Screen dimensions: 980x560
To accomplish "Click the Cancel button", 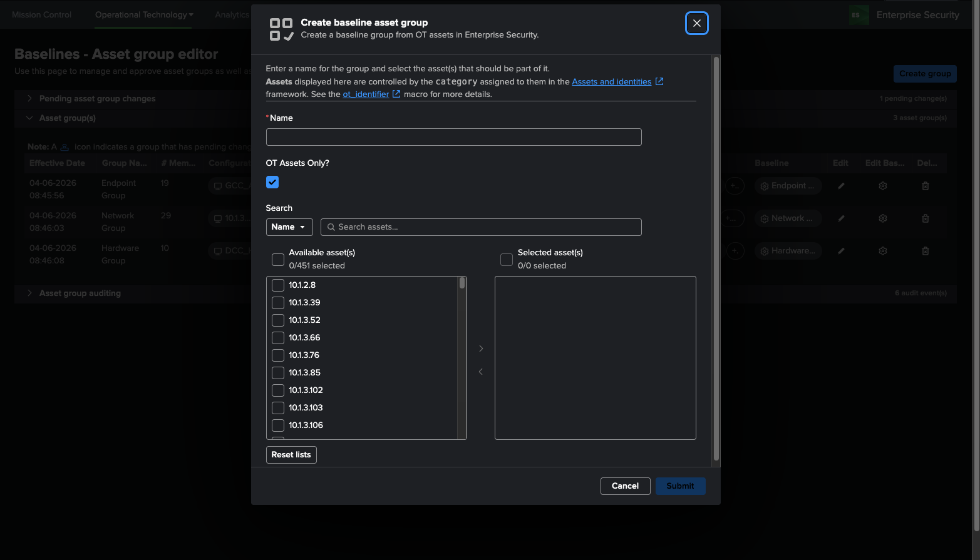I will click(x=625, y=486).
